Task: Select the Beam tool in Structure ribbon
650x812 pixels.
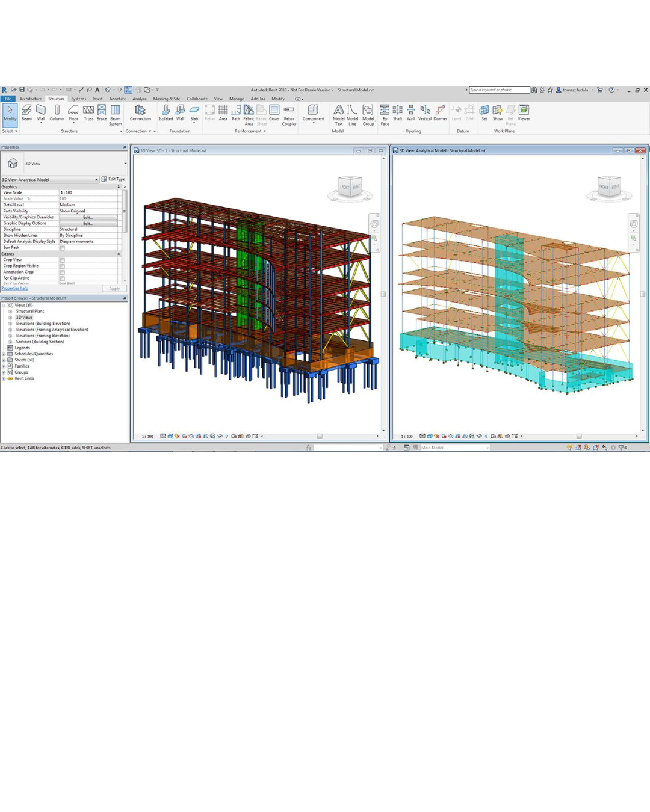Action: (x=26, y=113)
